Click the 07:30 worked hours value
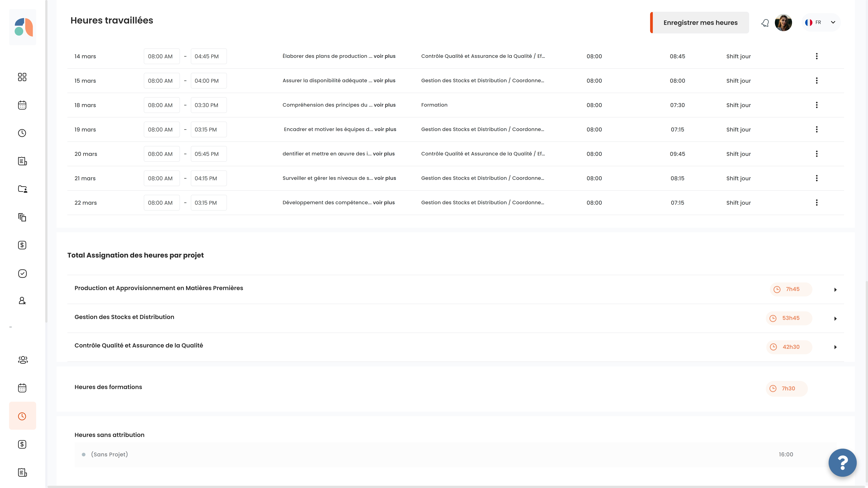This screenshot has height=488, width=868. pos(677,105)
